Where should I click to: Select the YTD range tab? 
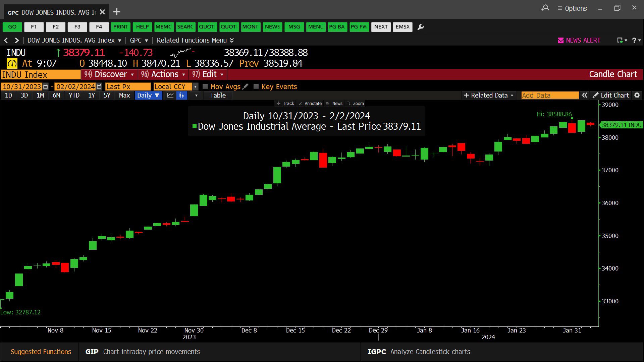point(74,95)
